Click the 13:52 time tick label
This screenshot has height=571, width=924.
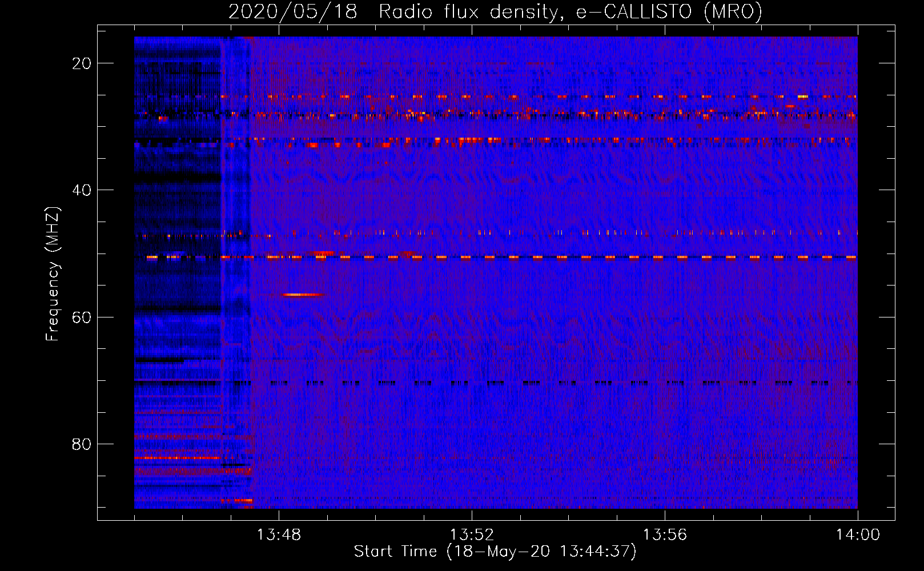click(x=472, y=535)
